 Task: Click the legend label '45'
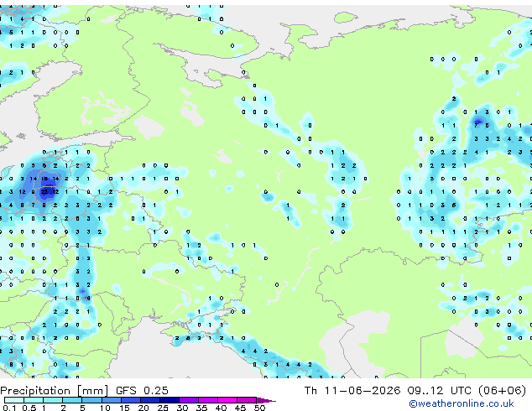tap(240, 408)
